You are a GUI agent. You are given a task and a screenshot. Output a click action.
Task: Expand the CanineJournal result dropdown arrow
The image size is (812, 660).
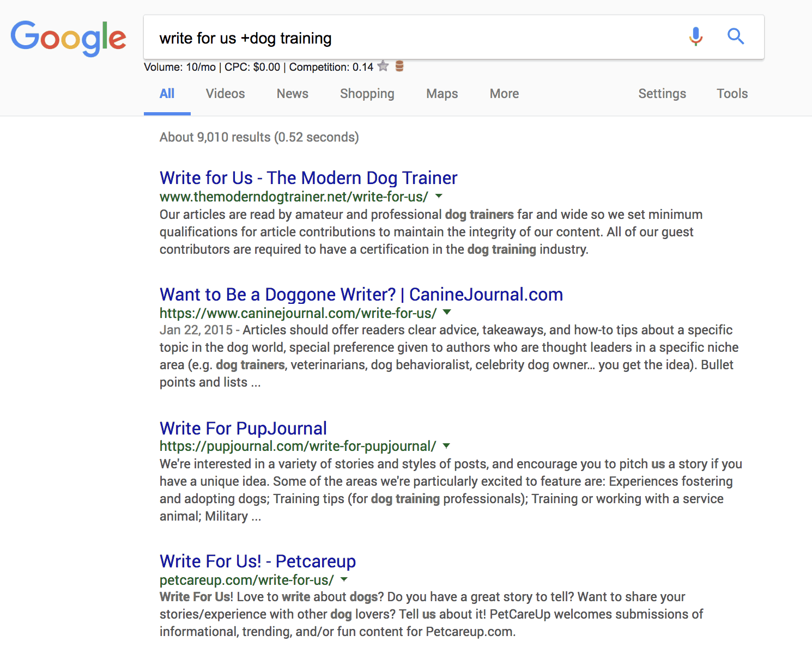tap(447, 313)
